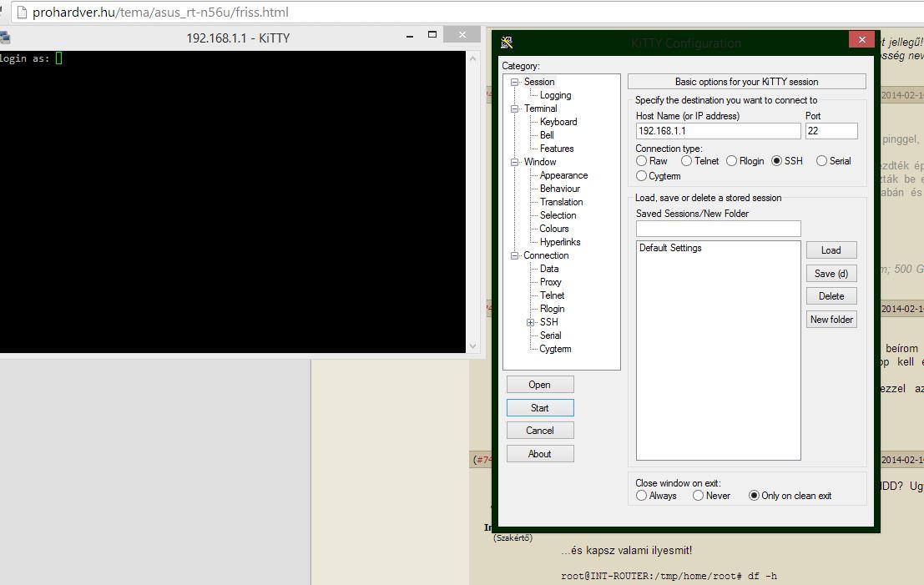
Task: Close the KiTTY Configuration dialog
Action: point(861,39)
